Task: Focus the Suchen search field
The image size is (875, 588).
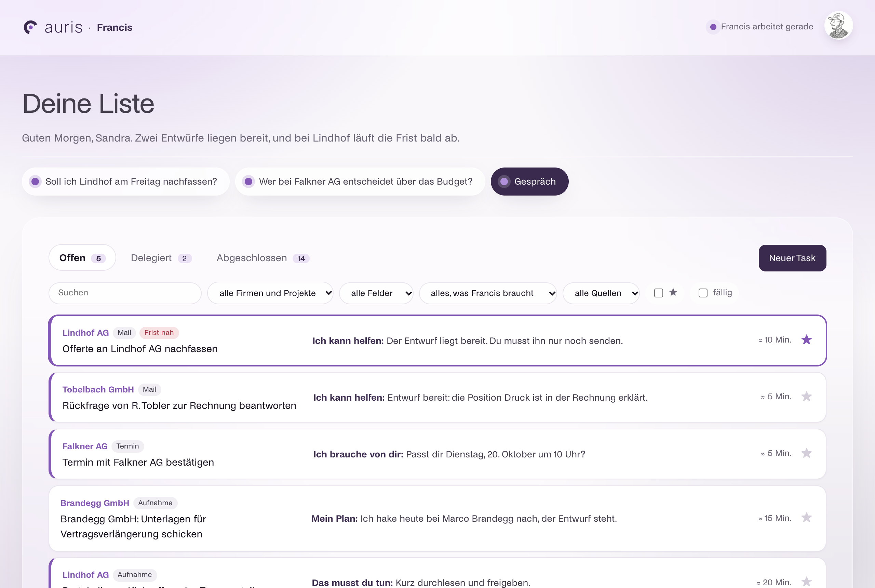Action: [125, 293]
